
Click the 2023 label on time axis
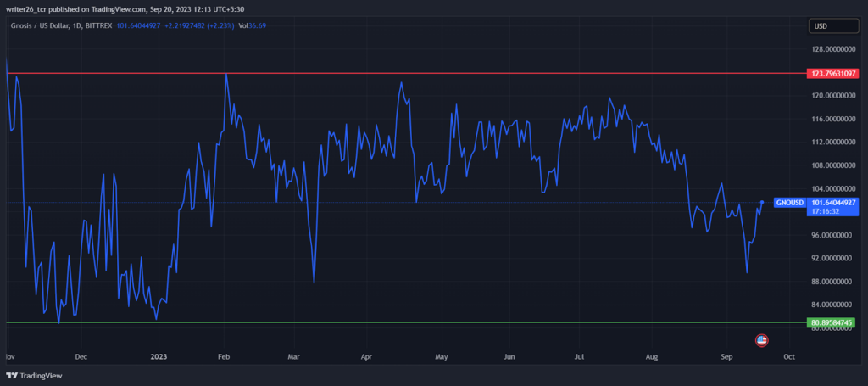click(x=159, y=356)
